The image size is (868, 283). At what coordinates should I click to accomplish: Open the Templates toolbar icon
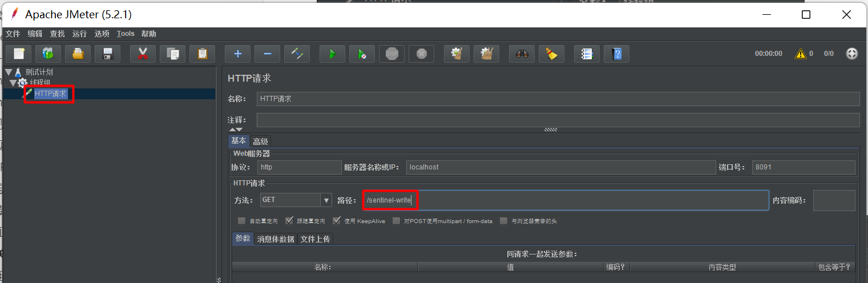tap(49, 54)
